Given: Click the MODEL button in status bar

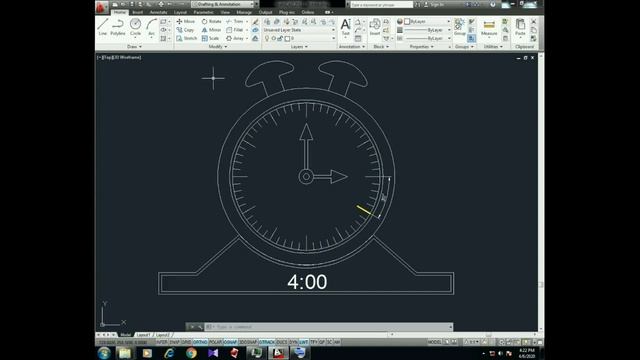Looking at the screenshot, I should (x=434, y=342).
